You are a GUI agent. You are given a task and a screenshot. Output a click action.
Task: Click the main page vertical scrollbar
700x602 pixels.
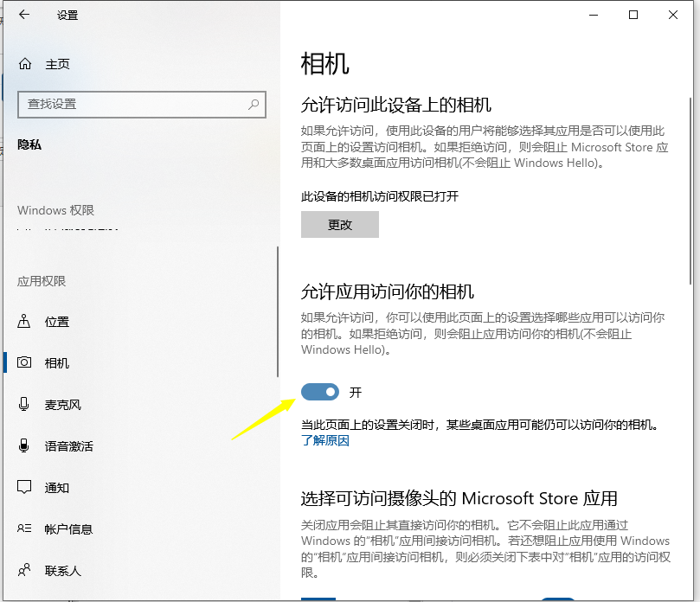coord(690,173)
